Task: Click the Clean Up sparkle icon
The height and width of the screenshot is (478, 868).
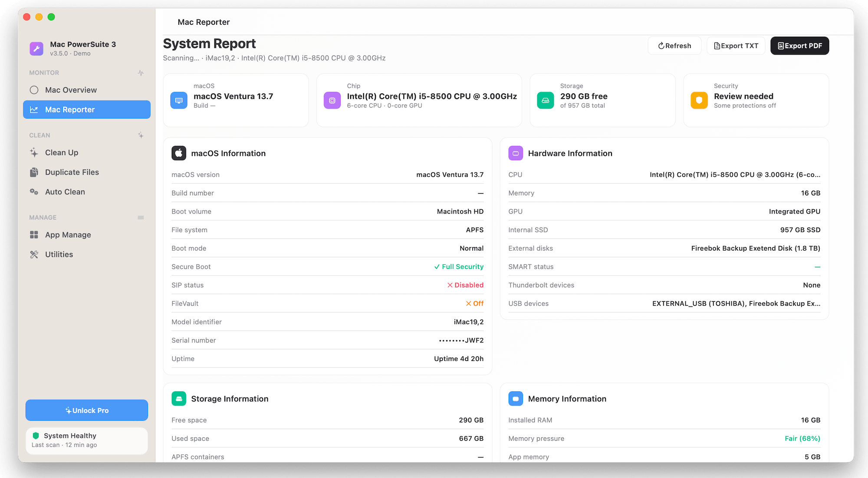Action: pyautogui.click(x=34, y=152)
